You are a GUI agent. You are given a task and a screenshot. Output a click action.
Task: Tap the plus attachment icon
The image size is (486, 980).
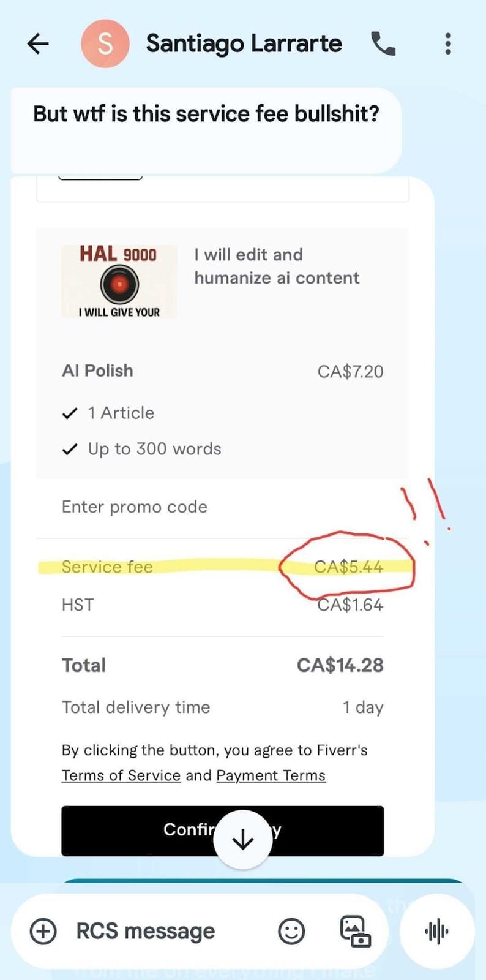pyautogui.click(x=43, y=931)
